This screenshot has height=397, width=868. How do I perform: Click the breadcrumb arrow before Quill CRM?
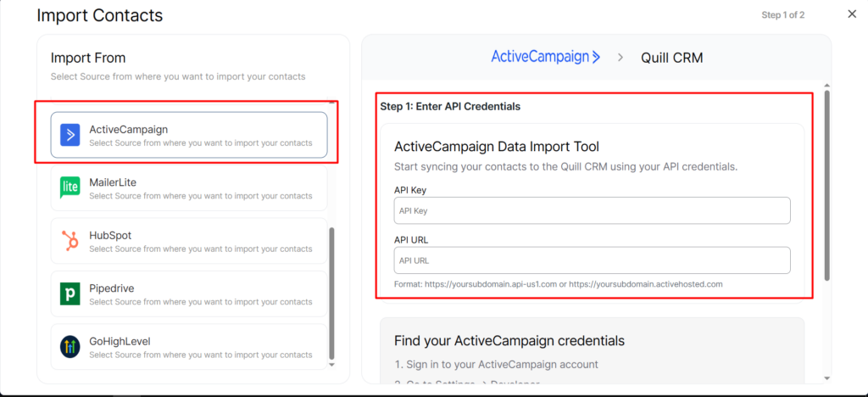point(620,58)
